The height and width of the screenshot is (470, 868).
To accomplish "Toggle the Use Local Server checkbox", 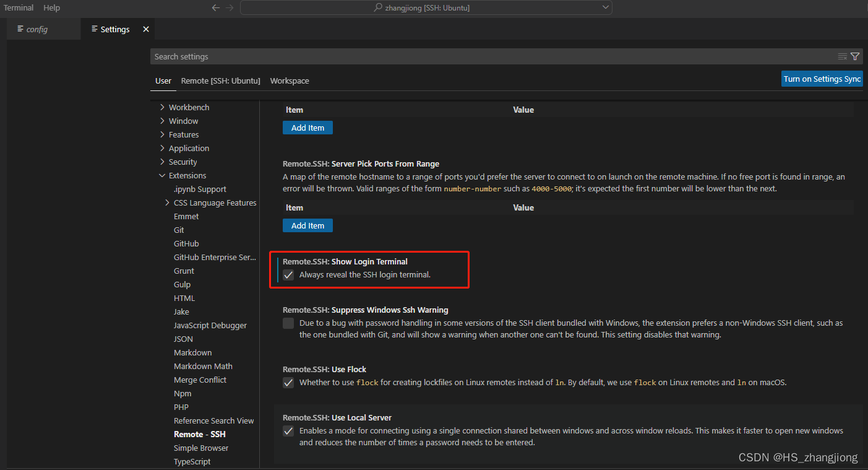I will point(288,431).
